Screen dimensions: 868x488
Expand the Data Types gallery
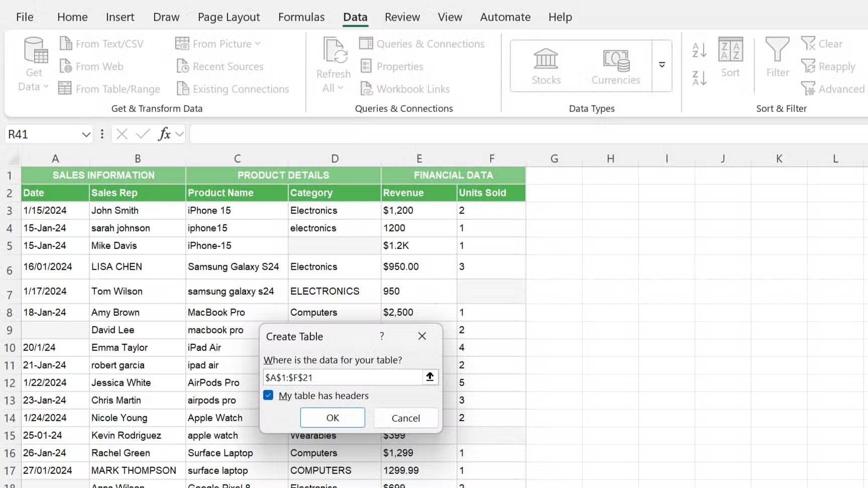(x=662, y=65)
